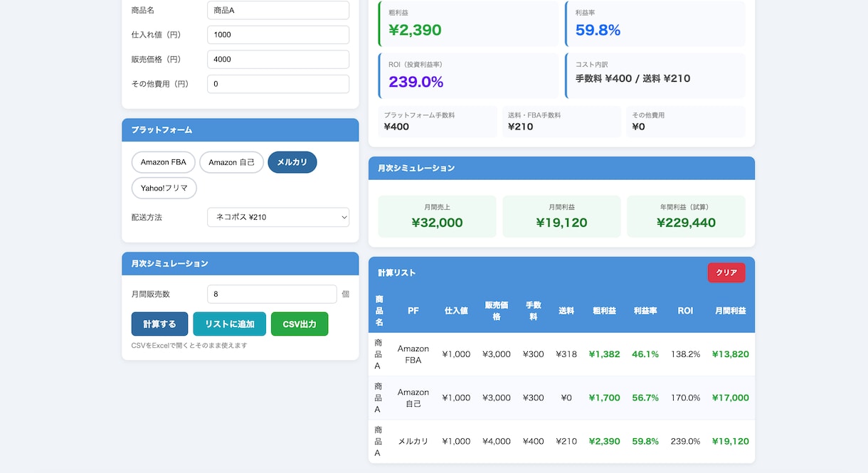
Task: Click the 170.0% ROI cell
Action: 685,398
